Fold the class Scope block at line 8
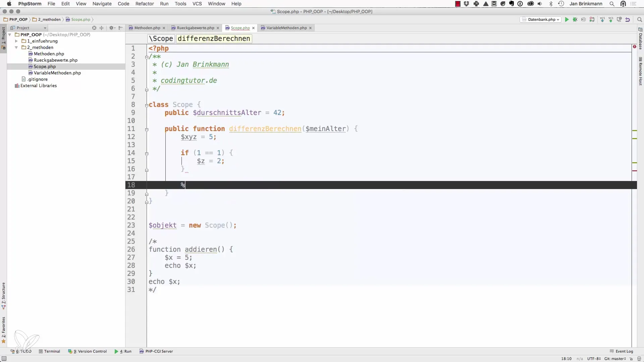Viewport: 644px width, 362px height. pyautogui.click(x=147, y=105)
